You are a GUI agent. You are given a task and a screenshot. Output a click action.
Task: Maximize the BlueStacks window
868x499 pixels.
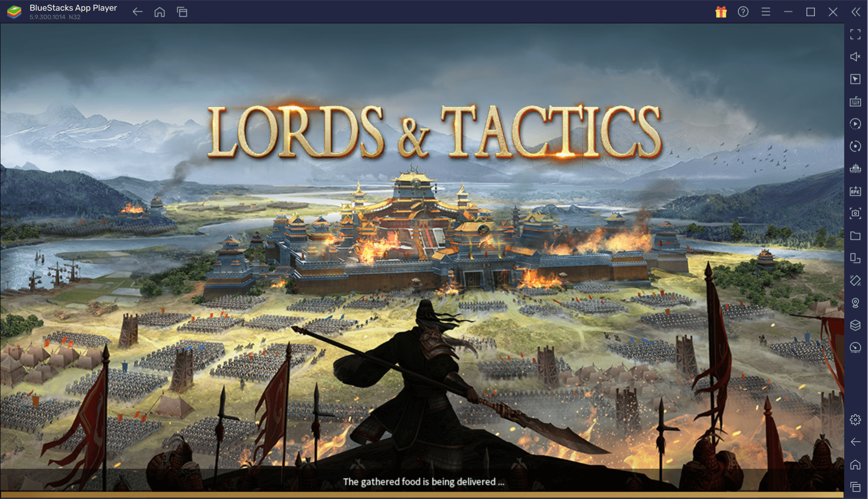point(811,12)
